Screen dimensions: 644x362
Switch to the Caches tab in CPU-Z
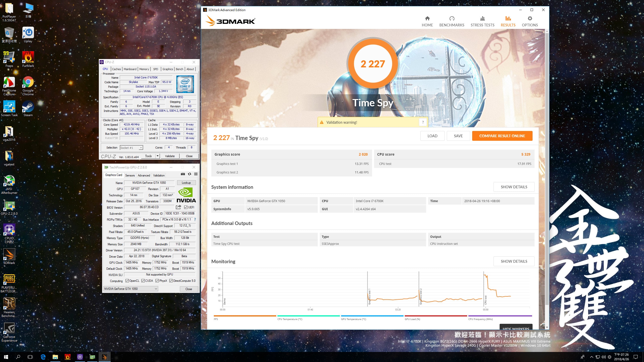click(116, 69)
